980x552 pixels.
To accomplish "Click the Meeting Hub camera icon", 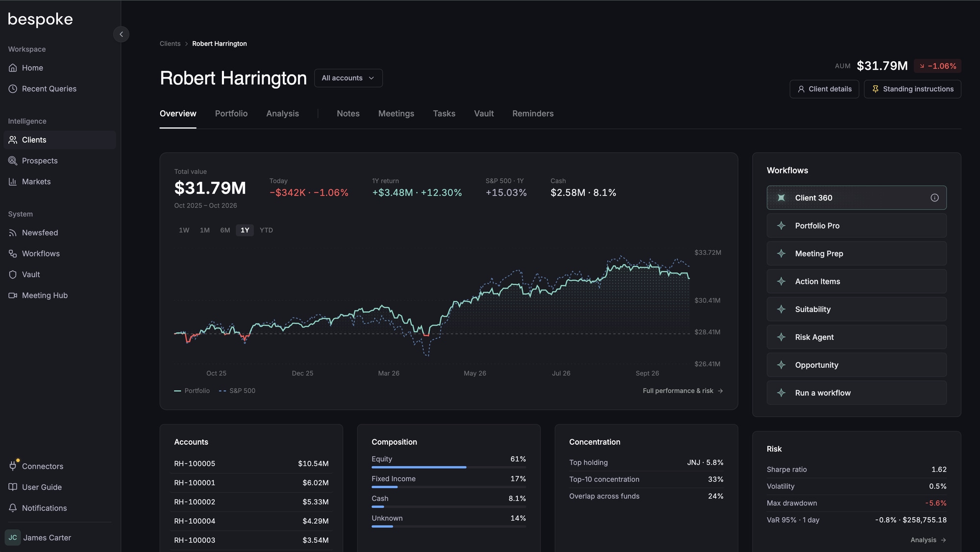I will coord(13,296).
